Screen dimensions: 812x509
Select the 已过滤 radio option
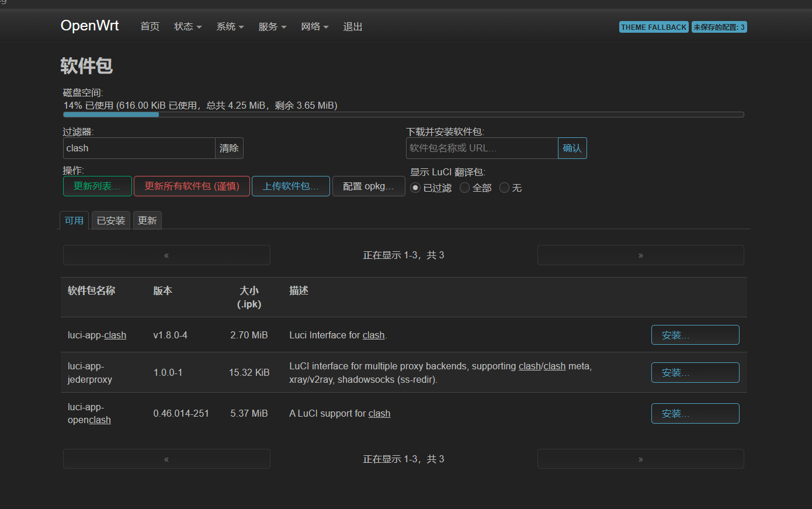[415, 188]
